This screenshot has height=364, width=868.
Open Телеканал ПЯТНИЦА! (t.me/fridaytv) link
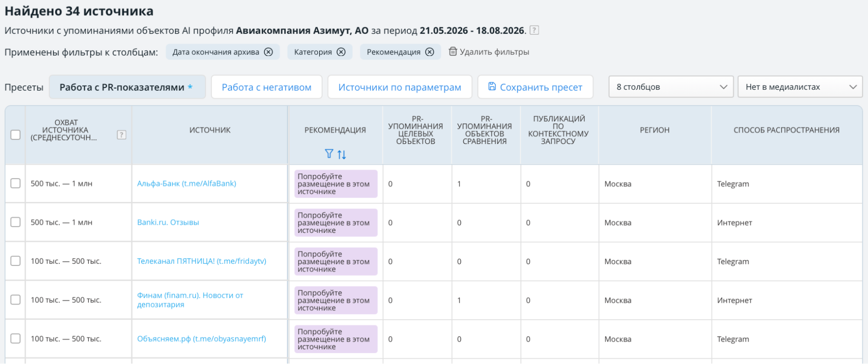[201, 261]
